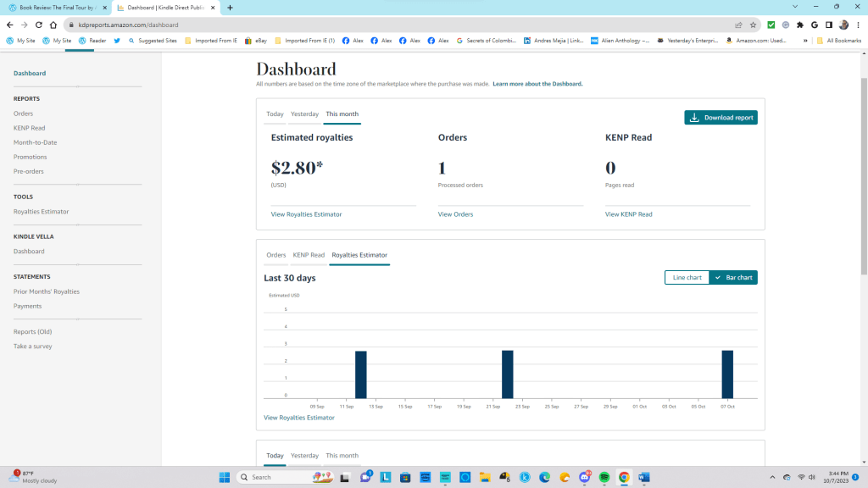Go back using the browser back arrow
The image size is (868, 488).
[x=9, y=25]
